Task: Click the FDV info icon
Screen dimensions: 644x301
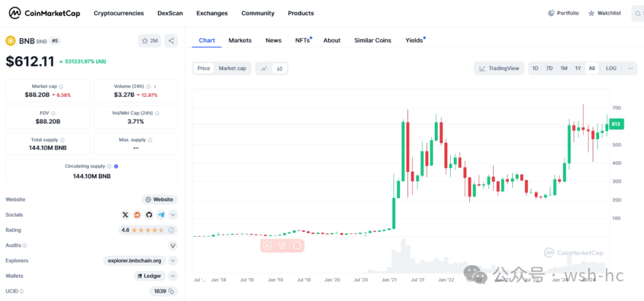Action: click(54, 113)
